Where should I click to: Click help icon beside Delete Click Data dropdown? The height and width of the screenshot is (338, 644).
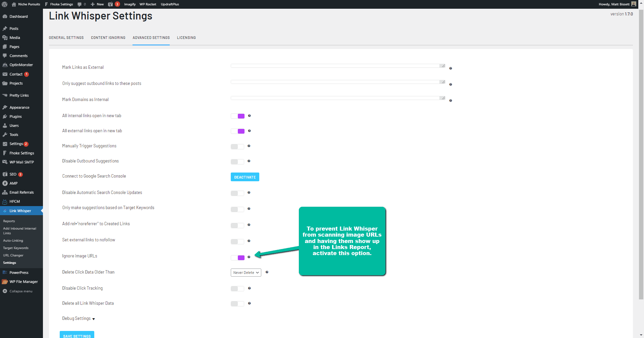(x=267, y=272)
